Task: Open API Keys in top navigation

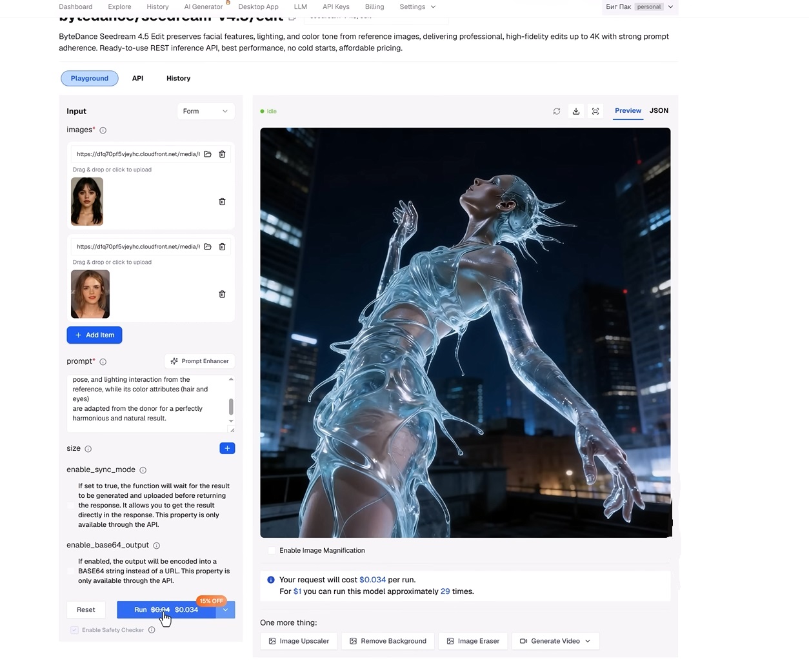Action: [x=336, y=6]
